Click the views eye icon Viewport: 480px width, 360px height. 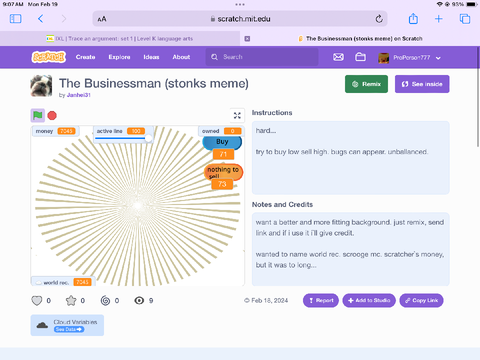click(x=139, y=301)
